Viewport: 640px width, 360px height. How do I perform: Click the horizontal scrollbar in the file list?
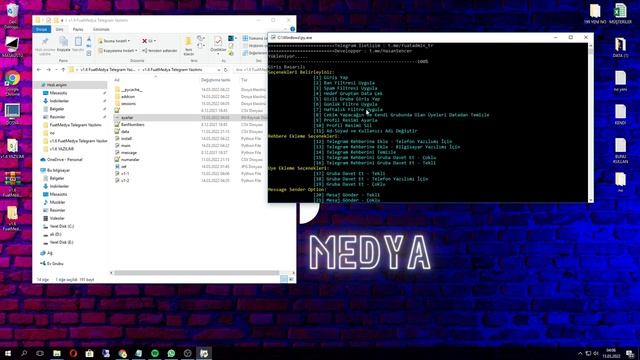197,273
